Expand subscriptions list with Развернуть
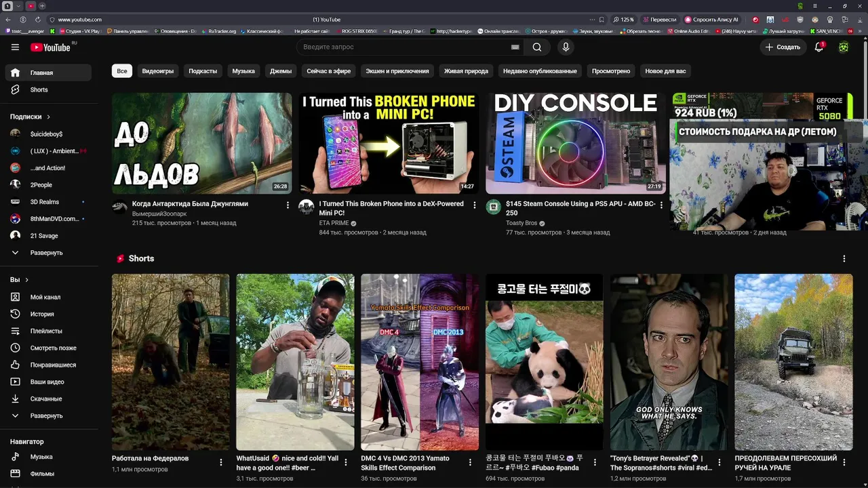Image resolution: width=868 pixels, height=488 pixels. pos(49,253)
